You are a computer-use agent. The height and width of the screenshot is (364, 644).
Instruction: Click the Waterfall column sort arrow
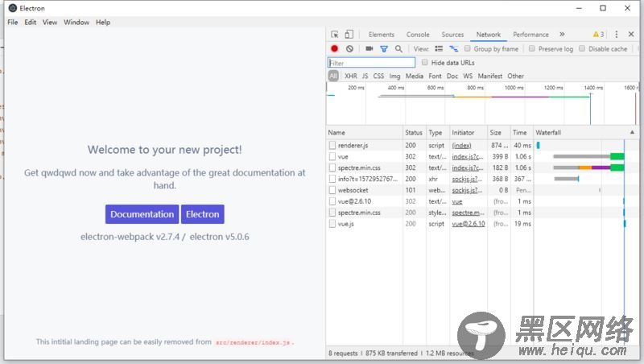632,132
